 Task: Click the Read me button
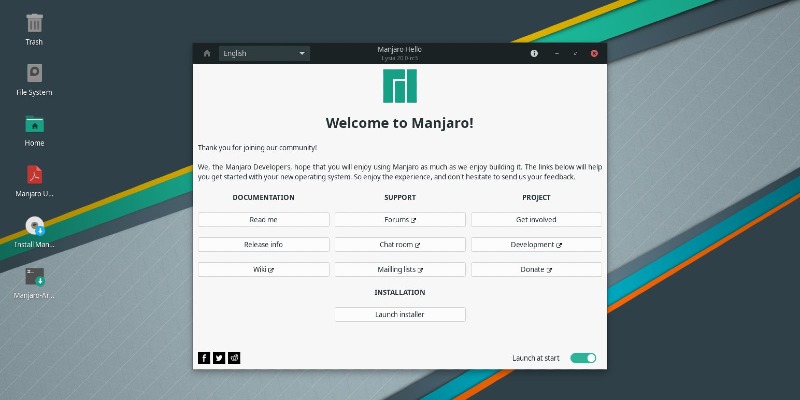[263, 219]
